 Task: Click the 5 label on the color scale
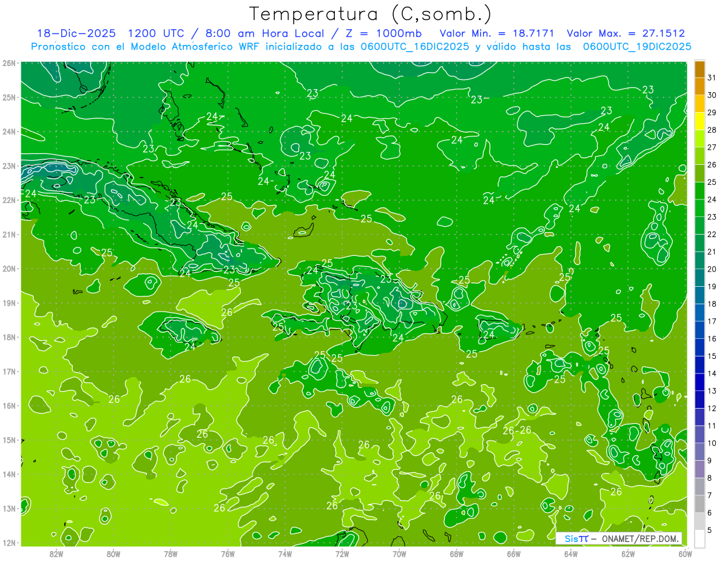point(710,530)
